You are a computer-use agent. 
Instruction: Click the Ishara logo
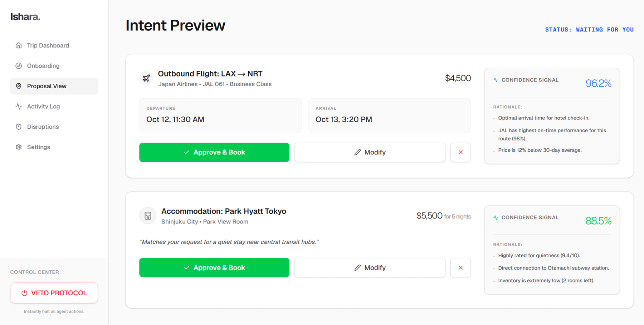coord(25,17)
